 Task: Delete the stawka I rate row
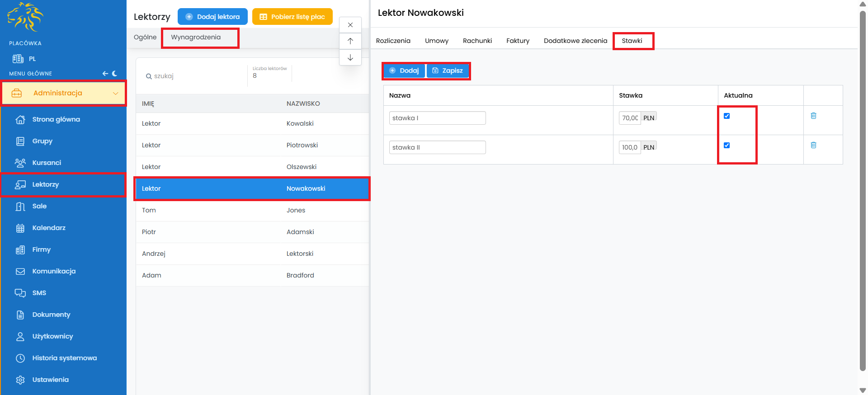point(813,116)
